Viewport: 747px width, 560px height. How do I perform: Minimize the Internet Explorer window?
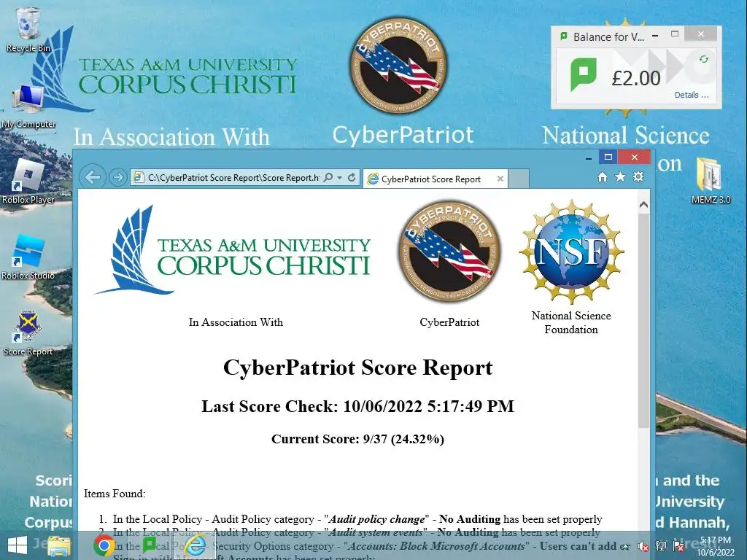click(x=589, y=157)
